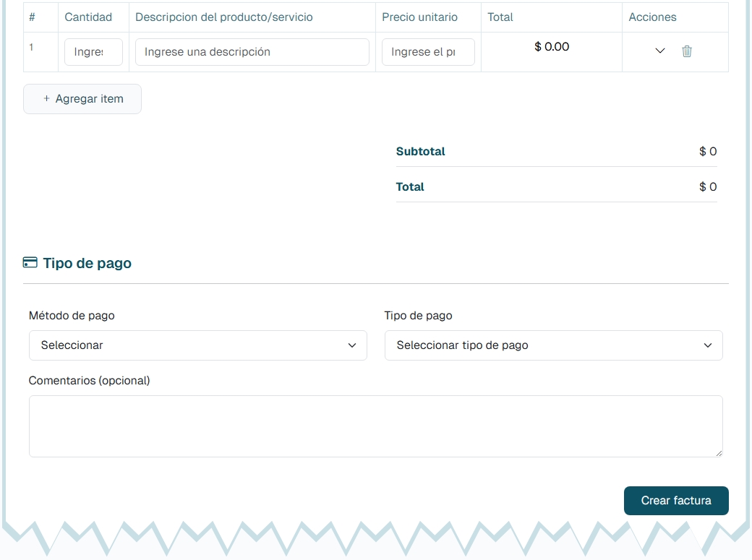Click the Subtotal label in summary

pyautogui.click(x=420, y=152)
